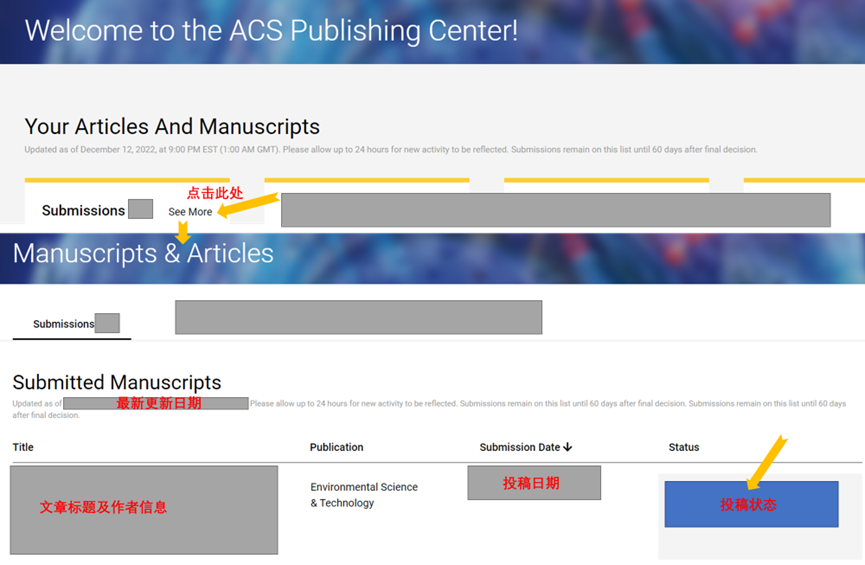Select the upper Submissions tab under Your Articles
The height and width of the screenshot is (565, 865).
click(x=83, y=211)
